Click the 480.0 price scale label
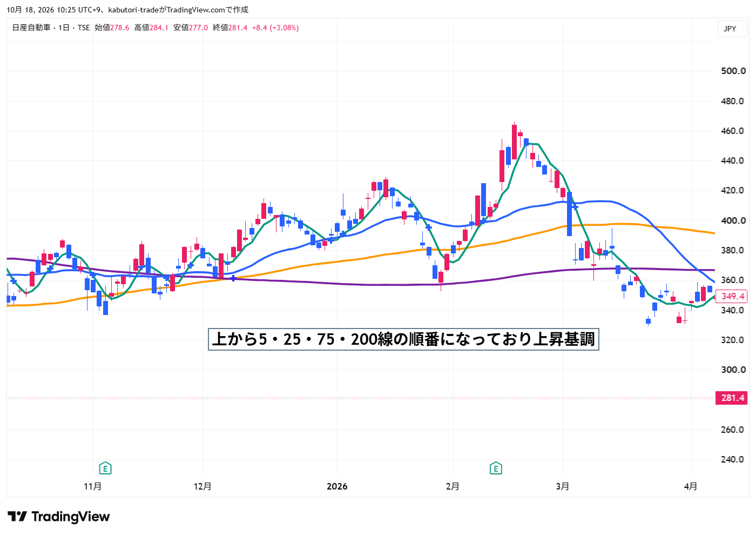 pos(733,101)
